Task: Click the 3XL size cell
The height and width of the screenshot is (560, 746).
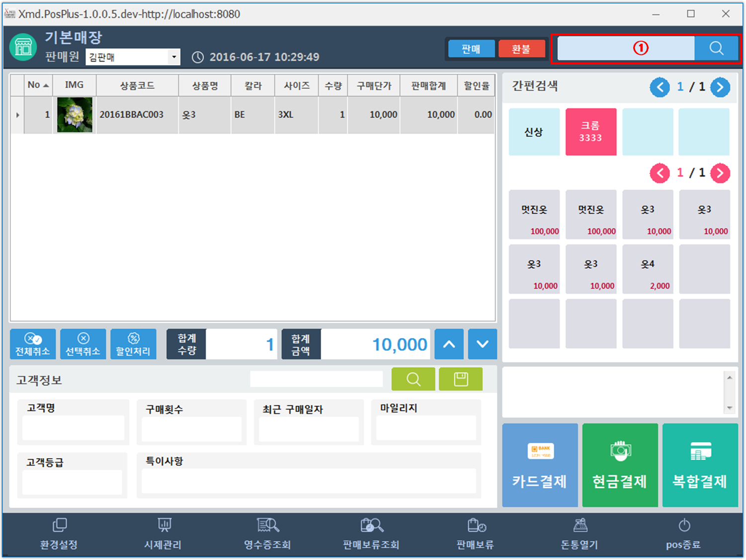Action: (296, 115)
